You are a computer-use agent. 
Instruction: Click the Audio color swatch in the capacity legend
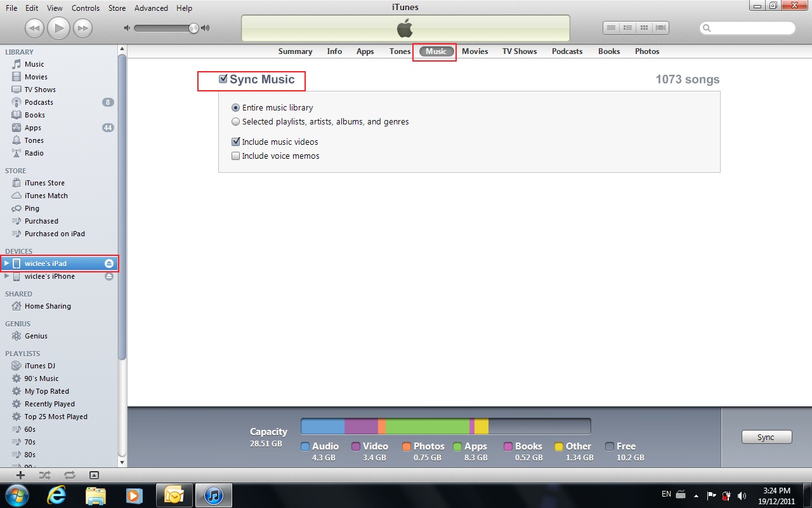[x=305, y=446]
